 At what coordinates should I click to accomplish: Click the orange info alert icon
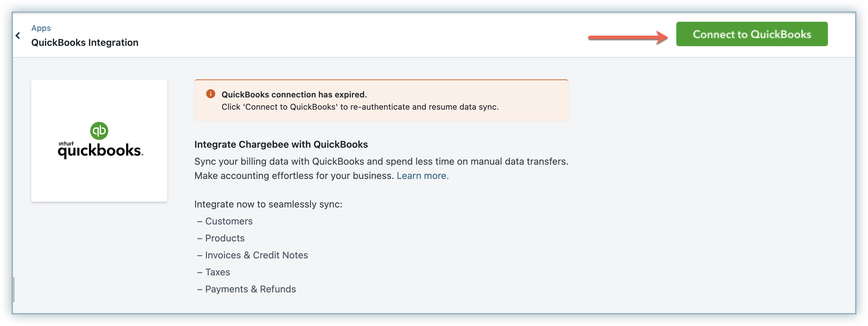[211, 94]
